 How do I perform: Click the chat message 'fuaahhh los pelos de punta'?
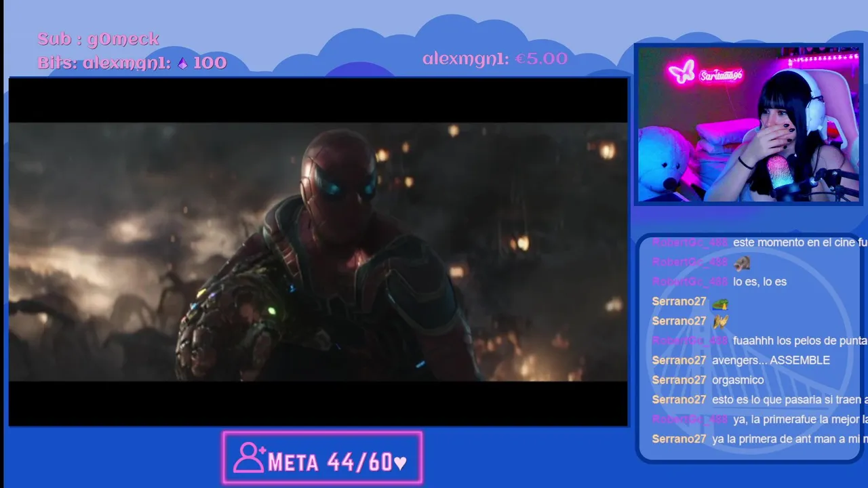[800, 341]
